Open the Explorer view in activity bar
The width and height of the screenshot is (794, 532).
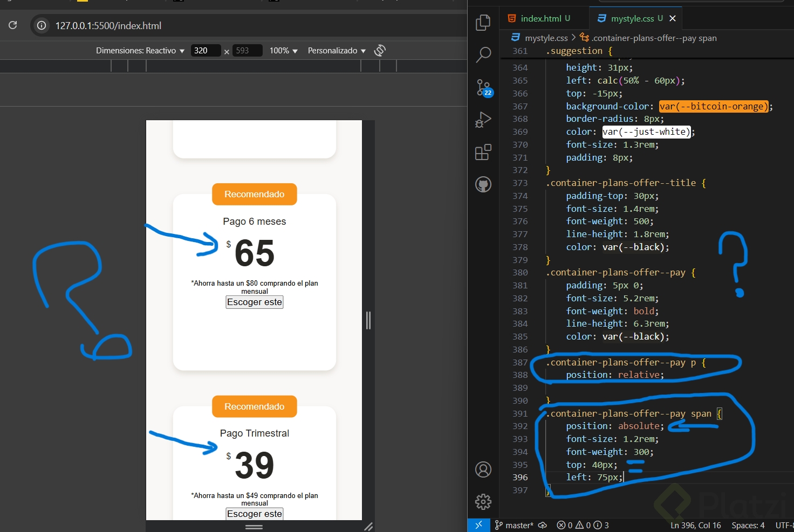(483, 23)
